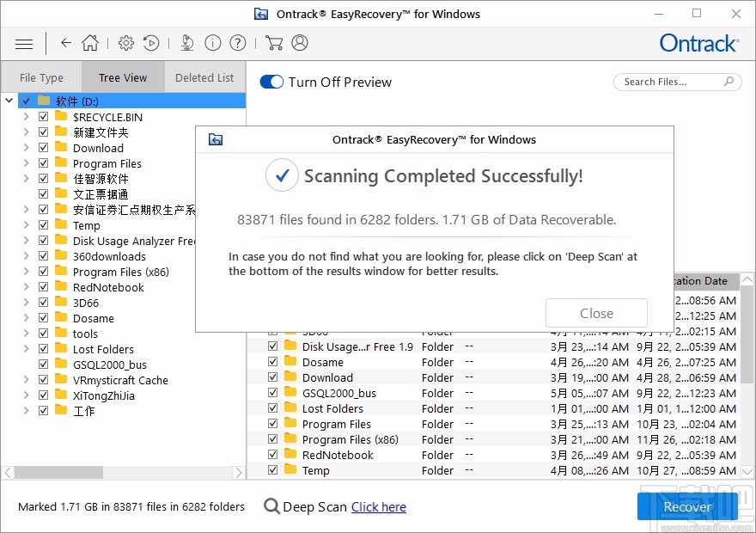This screenshot has width=756, height=533.
Task: Click the file list scroll up arrow
Action: point(747,279)
